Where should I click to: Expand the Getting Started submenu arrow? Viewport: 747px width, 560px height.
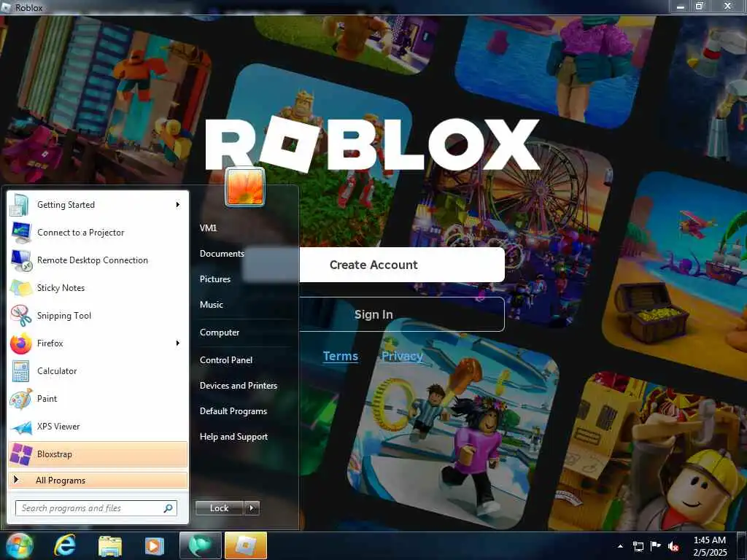(x=178, y=205)
